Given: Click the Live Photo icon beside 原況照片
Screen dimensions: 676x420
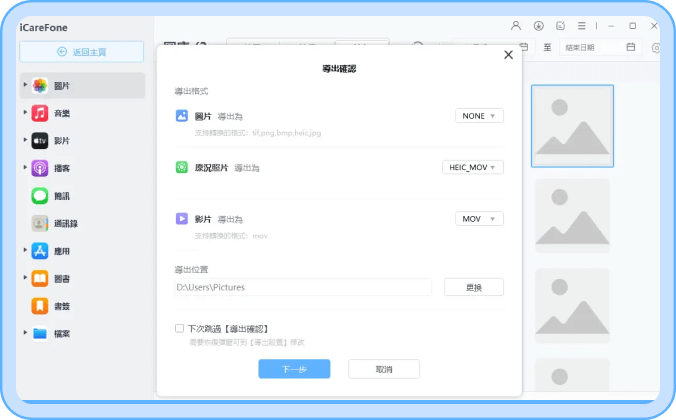Looking at the screenshot, I should [182, 167].
